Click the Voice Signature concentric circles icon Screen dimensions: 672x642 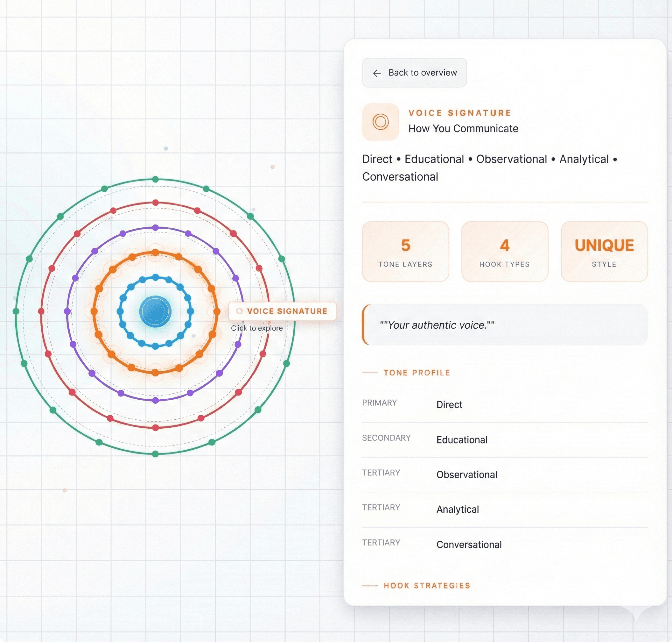pos(380,121)
